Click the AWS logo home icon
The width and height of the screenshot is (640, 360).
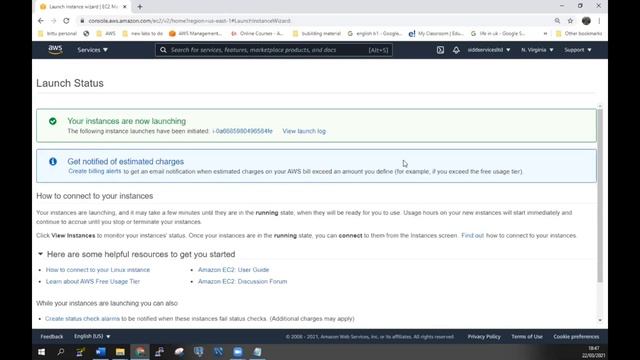pos(55,50)
